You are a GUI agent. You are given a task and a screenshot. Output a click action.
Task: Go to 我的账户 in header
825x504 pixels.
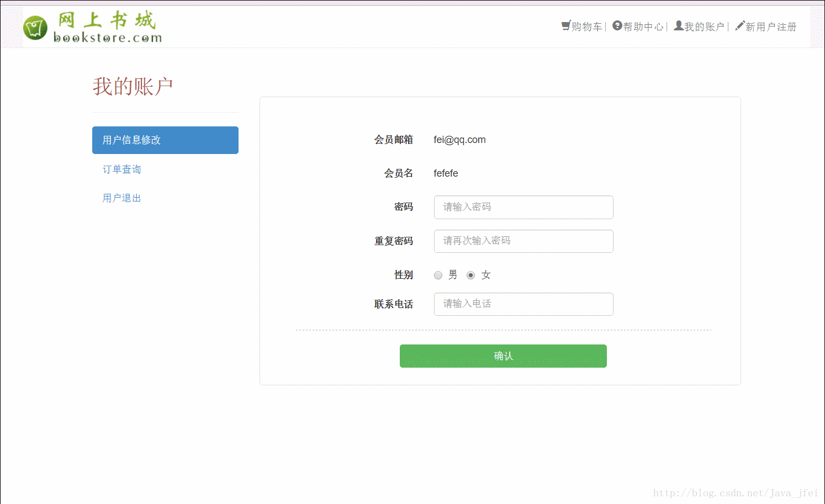click(704, 26)
